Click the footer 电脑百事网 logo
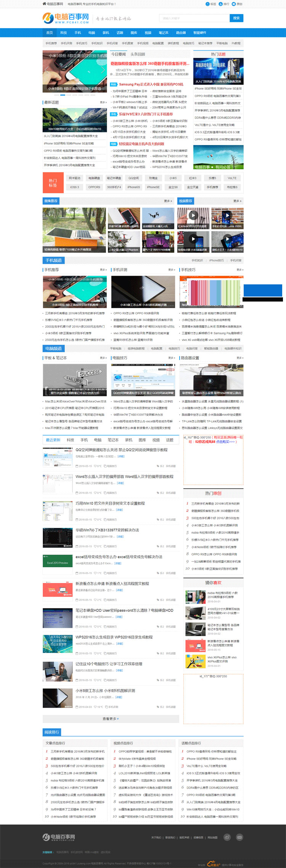The width and height of the screenshot is (286, 868). point(59,837)
